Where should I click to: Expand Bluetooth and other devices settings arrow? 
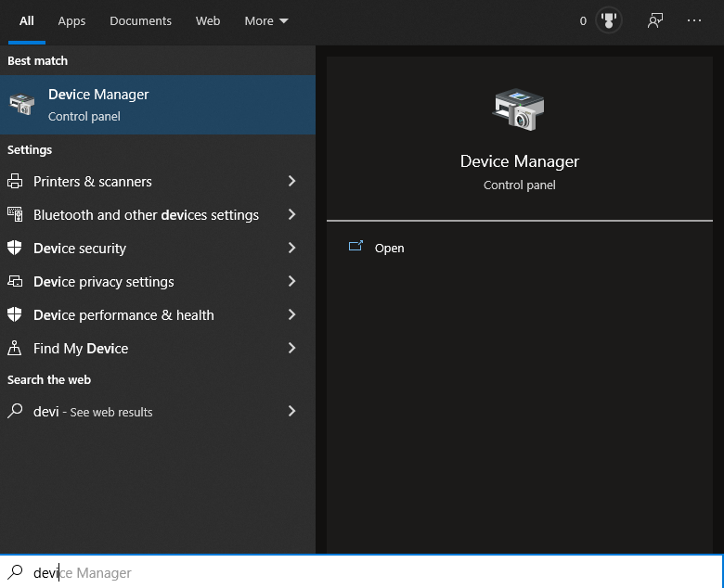[x=291, y=215]
